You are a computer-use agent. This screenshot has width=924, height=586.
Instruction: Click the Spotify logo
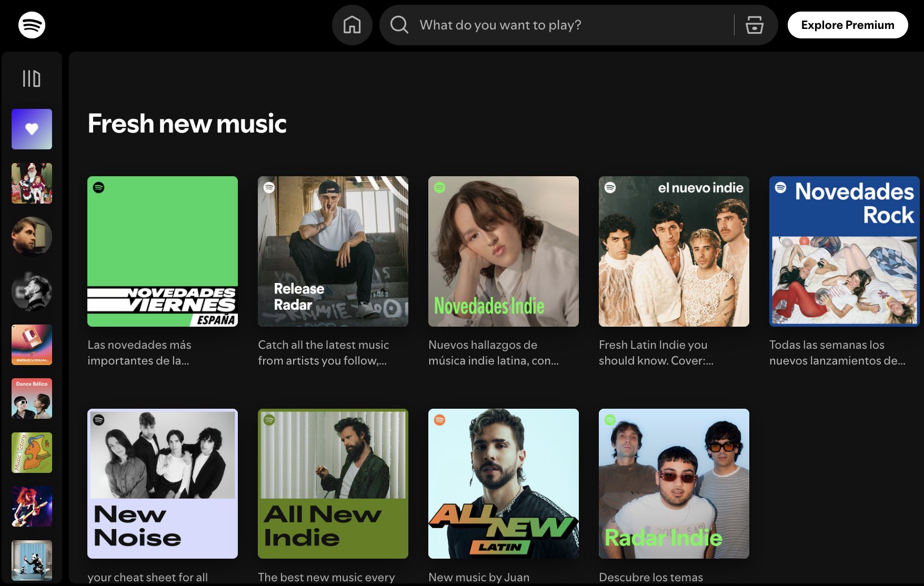click(x=32, y=25)
